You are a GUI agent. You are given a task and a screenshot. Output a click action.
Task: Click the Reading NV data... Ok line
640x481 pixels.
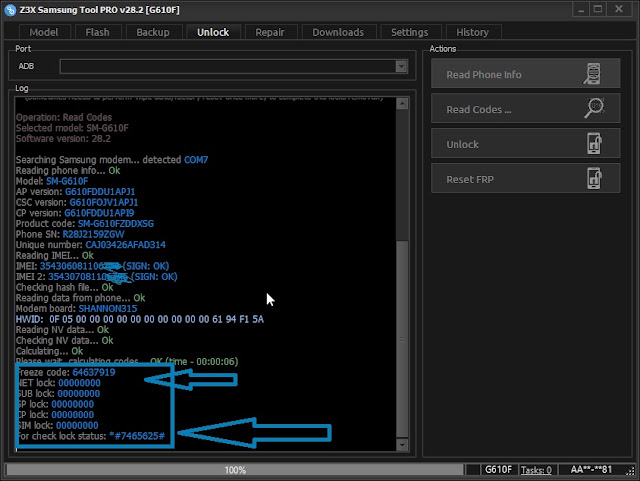click(62, 330)
